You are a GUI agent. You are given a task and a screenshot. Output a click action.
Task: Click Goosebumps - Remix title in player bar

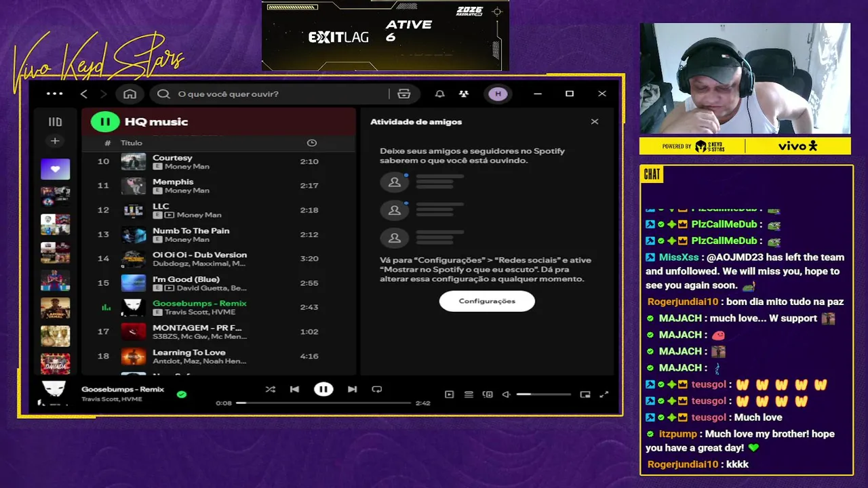[x=123, y=389]
